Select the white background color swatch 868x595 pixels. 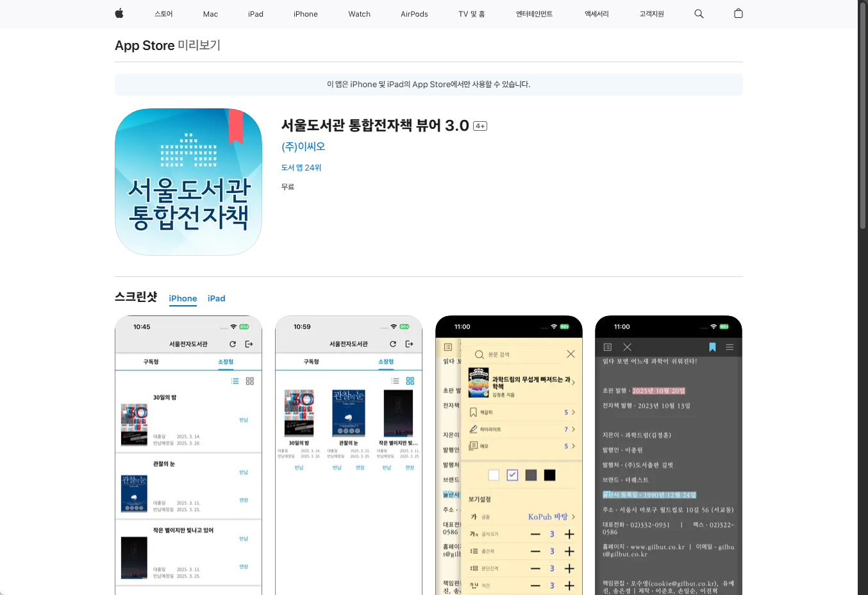click(x=494, y=475)
